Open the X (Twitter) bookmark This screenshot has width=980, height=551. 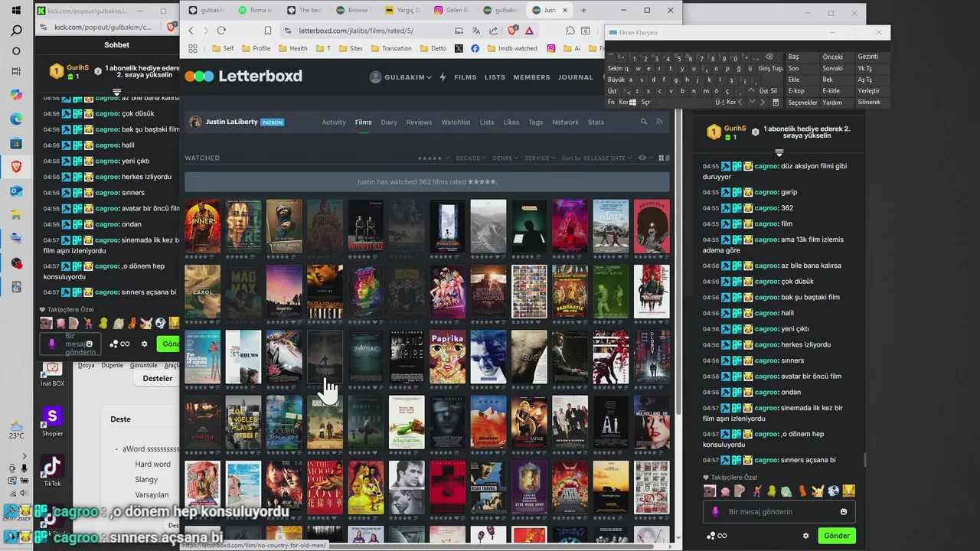pos(459,48)
